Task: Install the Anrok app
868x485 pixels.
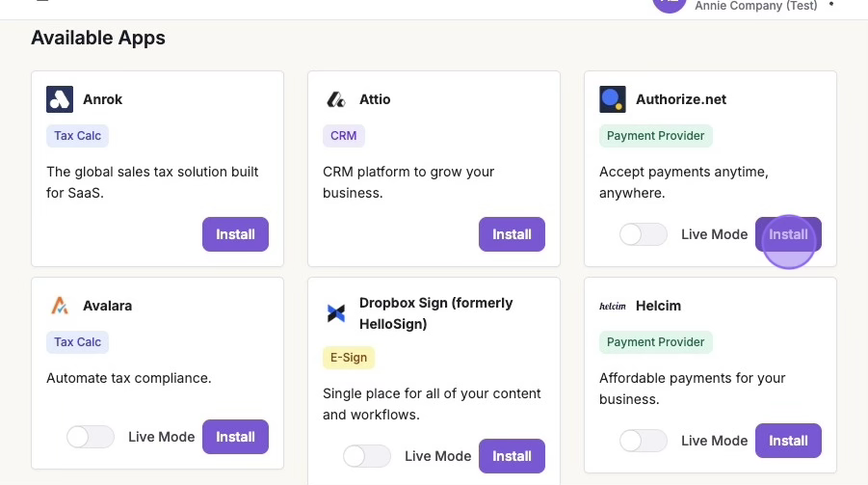Action: click(235, 234)
